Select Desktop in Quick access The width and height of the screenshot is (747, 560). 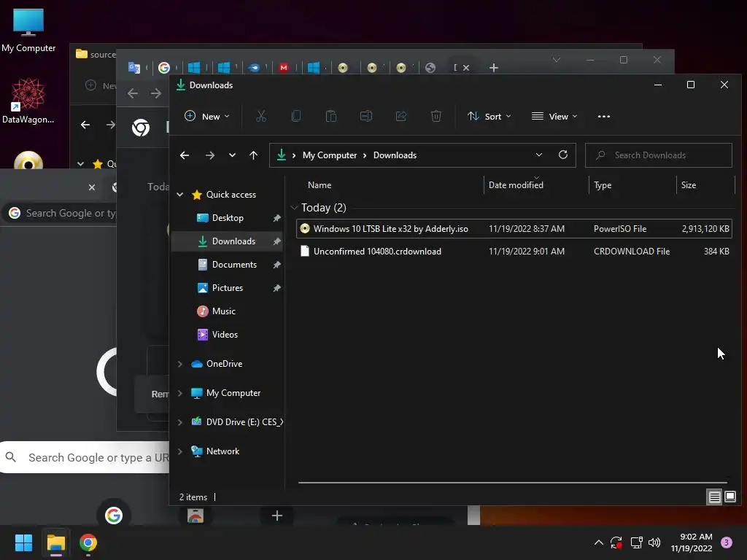point(228,217)
